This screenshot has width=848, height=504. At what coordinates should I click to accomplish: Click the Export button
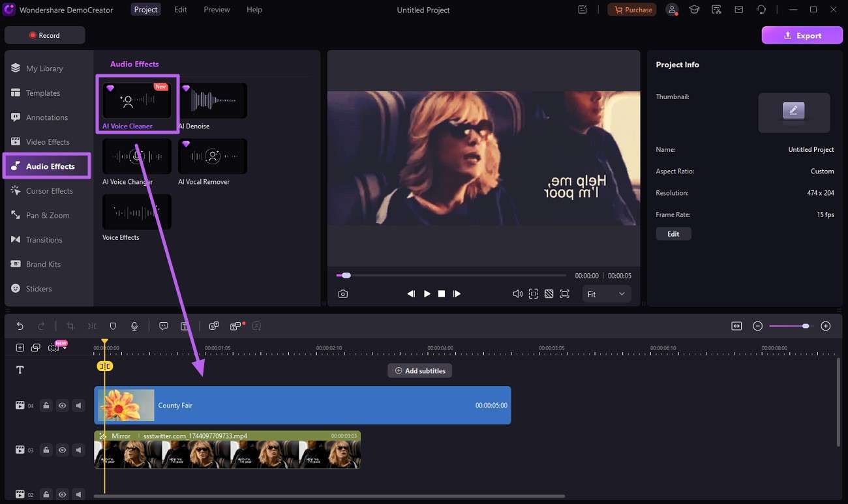click(x=802, y=35)
